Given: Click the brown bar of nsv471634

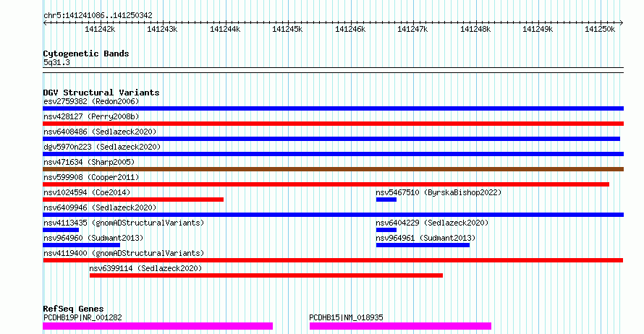Looking at the screenshot, I should pos(333,169).
